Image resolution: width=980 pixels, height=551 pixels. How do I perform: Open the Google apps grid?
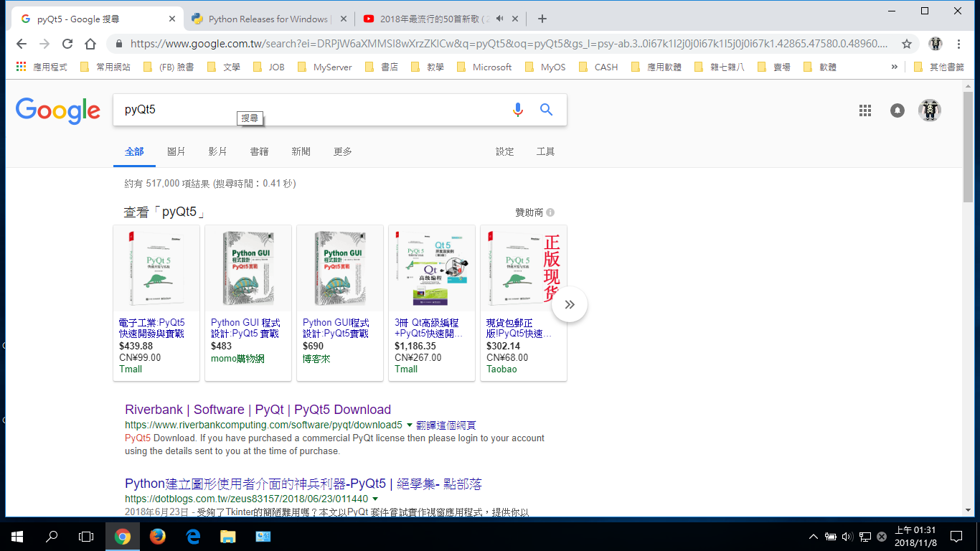(865, 110)
